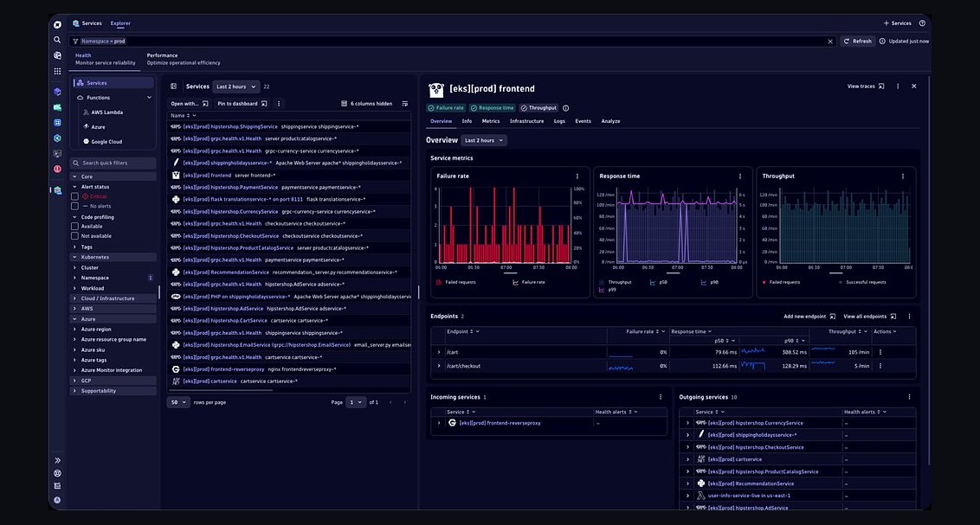Image resolution: width=980 pixels, height=525 pixels.
Task: Toggle p50 legend in Response time chart
Action: (x=658, y=282)
